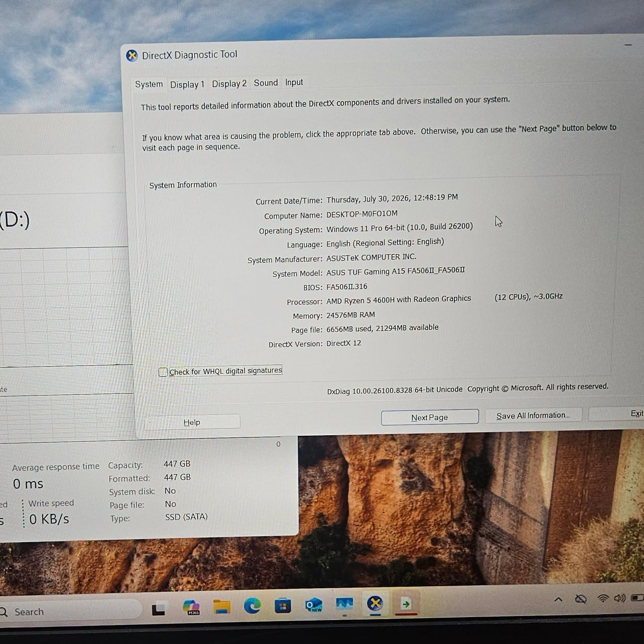Switch to the Sound tab

click(266, 83)
